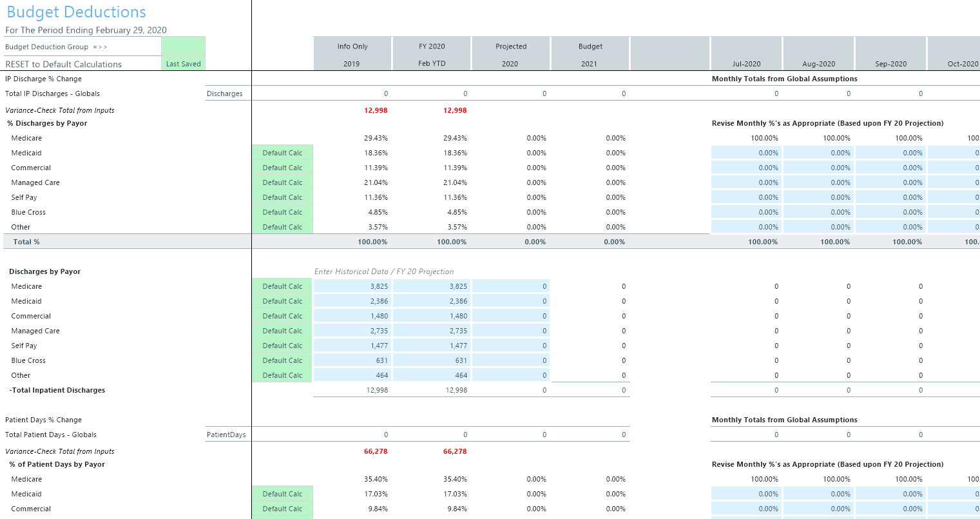
Task: Select Other Projected 2020 discharges input cell
Action: [511, 375]
